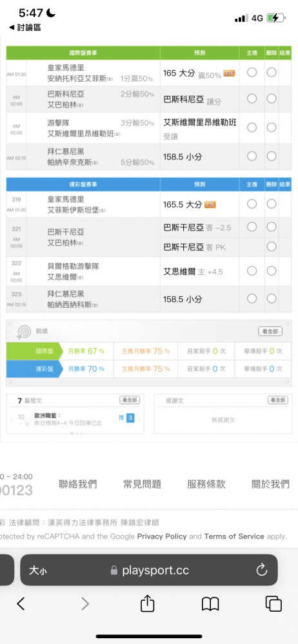Open the Privacy Policy link
The width and height of the screenshot is (298, 644).
(162, 536)
